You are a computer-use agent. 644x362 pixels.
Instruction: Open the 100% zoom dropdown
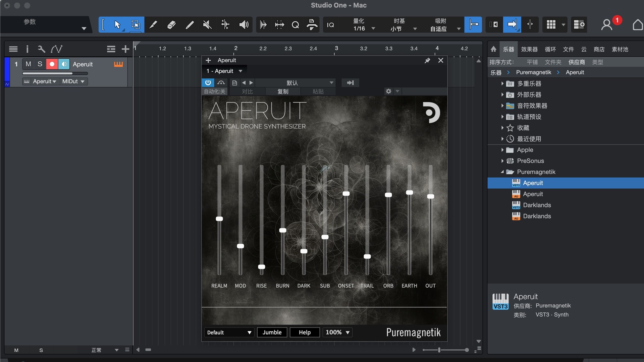pos(337,332)
